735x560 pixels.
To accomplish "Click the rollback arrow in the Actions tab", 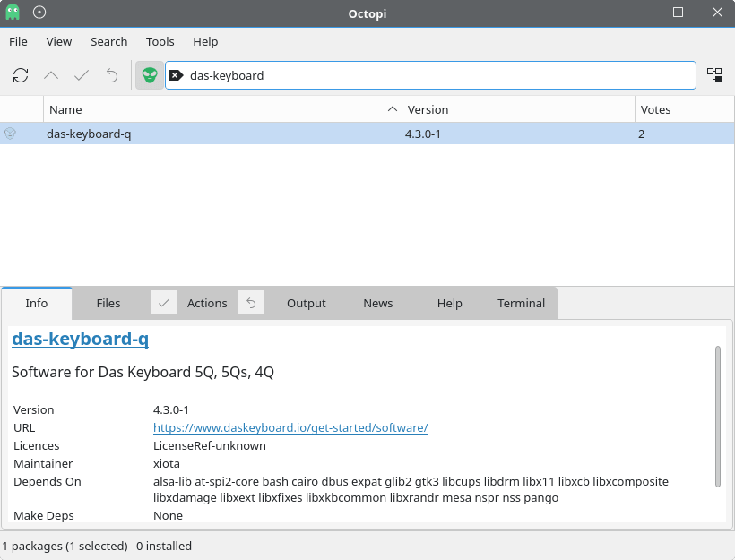I will click(x=251, y=303).
